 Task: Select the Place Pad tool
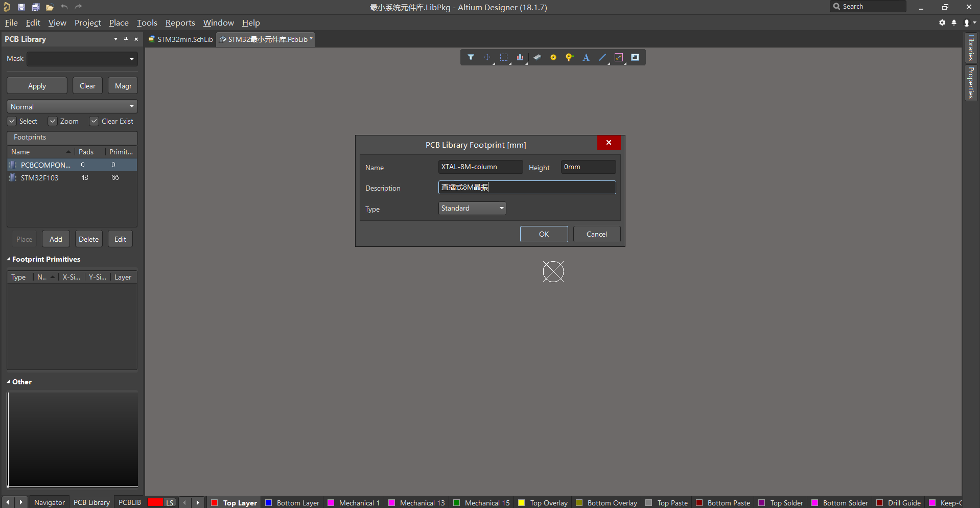[x=553, y=57]
